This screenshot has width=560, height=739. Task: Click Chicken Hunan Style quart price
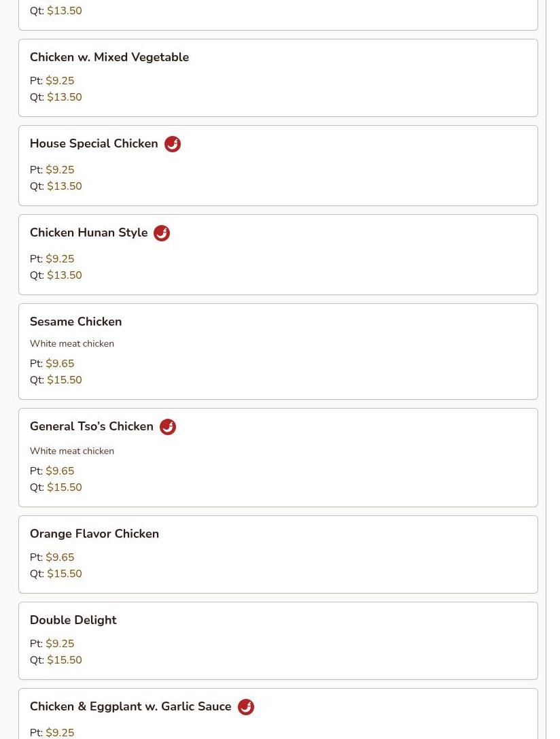(x=65, y=275)
